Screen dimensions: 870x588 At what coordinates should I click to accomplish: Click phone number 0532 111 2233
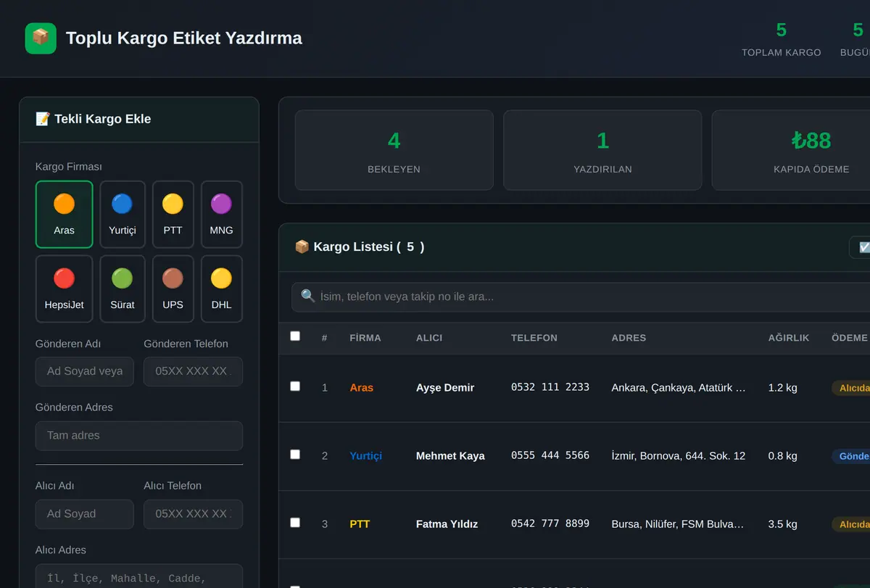(550, 387)
